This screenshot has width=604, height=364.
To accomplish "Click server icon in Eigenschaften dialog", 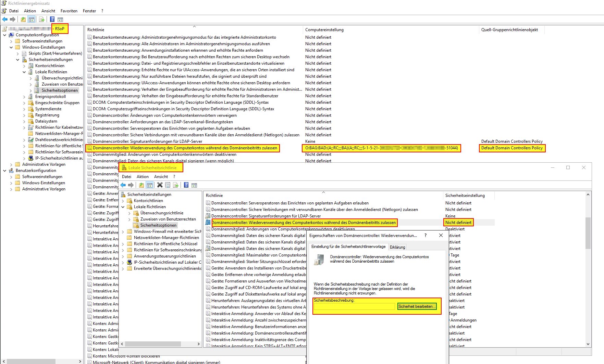I will click(319, 260).
